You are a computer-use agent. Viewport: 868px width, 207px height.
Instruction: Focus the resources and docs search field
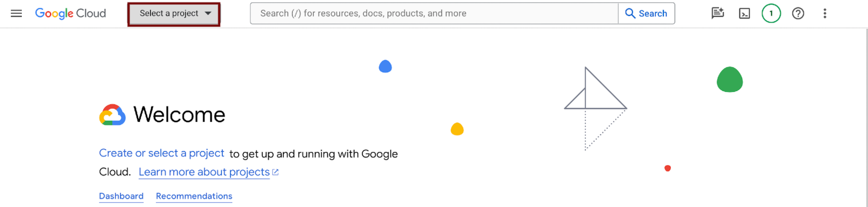(x=434, y=13)
